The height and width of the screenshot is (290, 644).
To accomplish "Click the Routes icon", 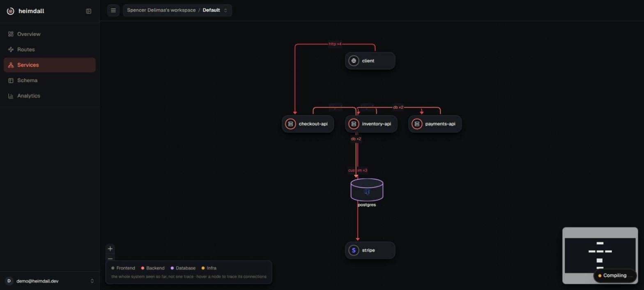I will click(x=11, y=49).
